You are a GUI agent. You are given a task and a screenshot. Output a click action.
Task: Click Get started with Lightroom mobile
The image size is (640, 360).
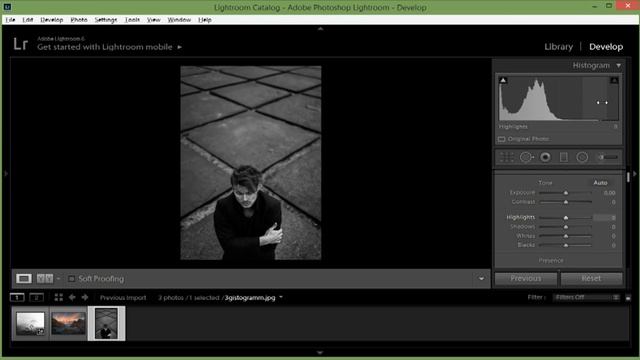105,47
